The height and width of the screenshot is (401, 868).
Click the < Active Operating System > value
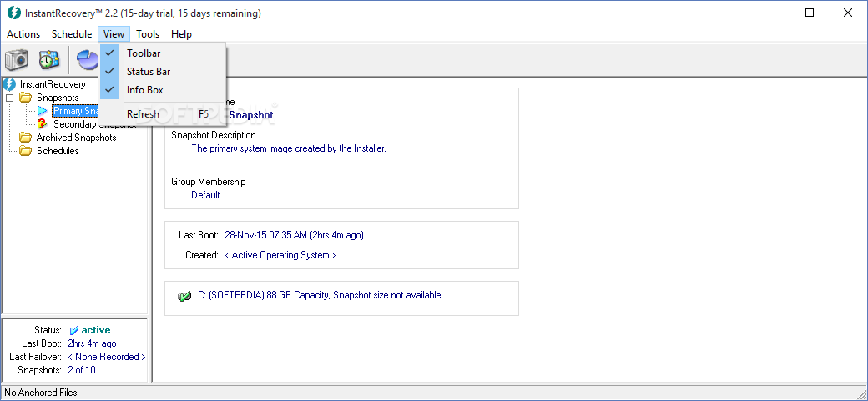click(x=280, y=255)
